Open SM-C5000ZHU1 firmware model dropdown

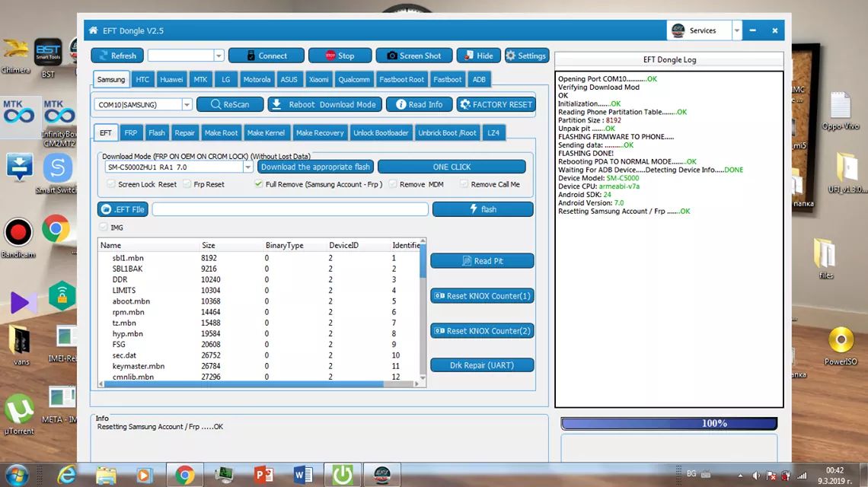click(x=248, y=167)
